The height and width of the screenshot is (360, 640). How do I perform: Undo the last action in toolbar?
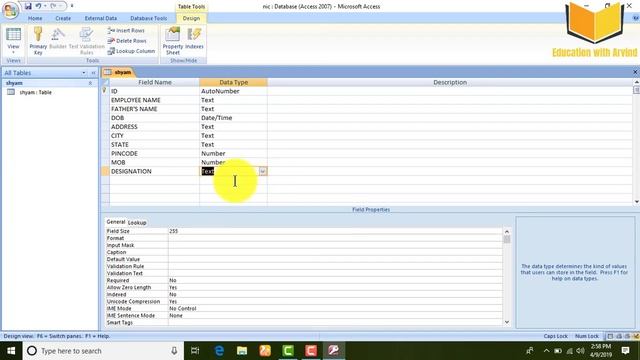point(38,6)
